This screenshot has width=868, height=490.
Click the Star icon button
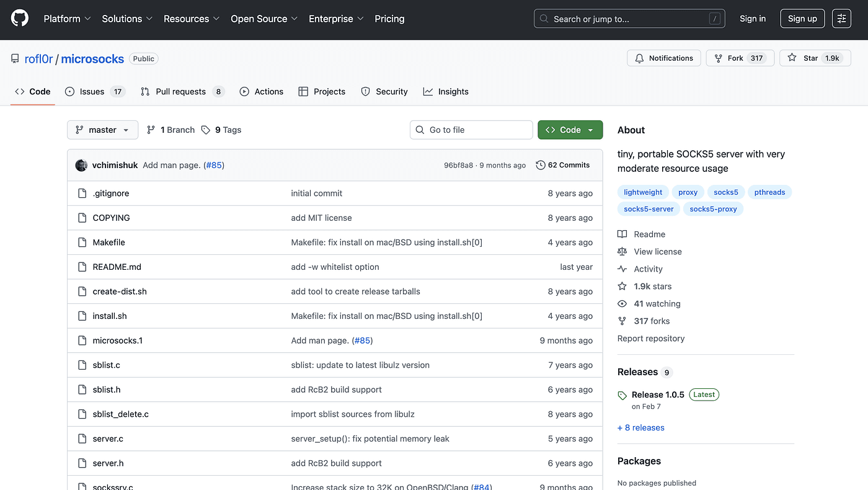792,58
